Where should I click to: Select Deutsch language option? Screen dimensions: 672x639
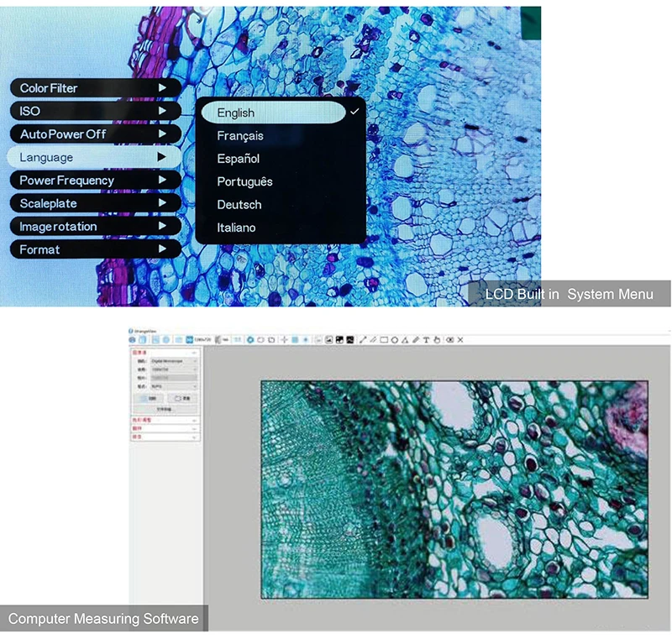point(239,205)
